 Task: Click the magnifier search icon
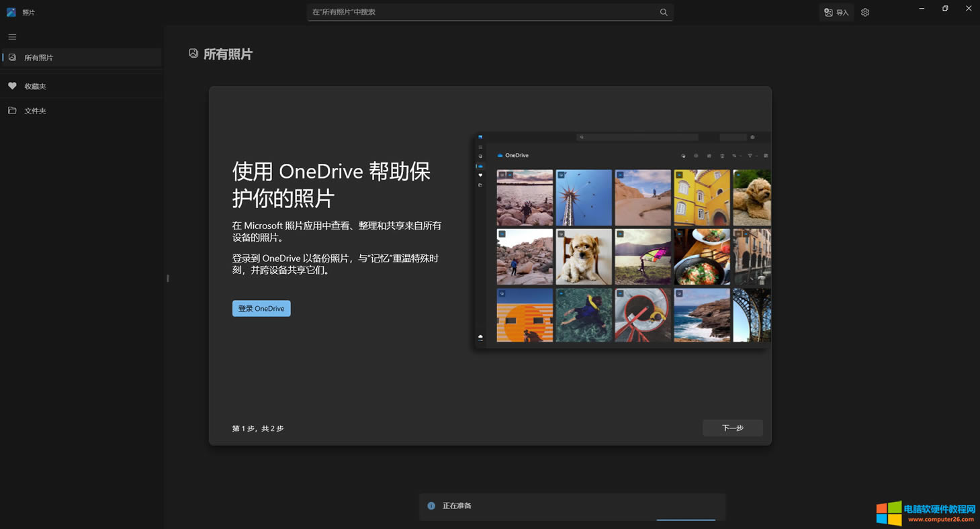point(664,12)
